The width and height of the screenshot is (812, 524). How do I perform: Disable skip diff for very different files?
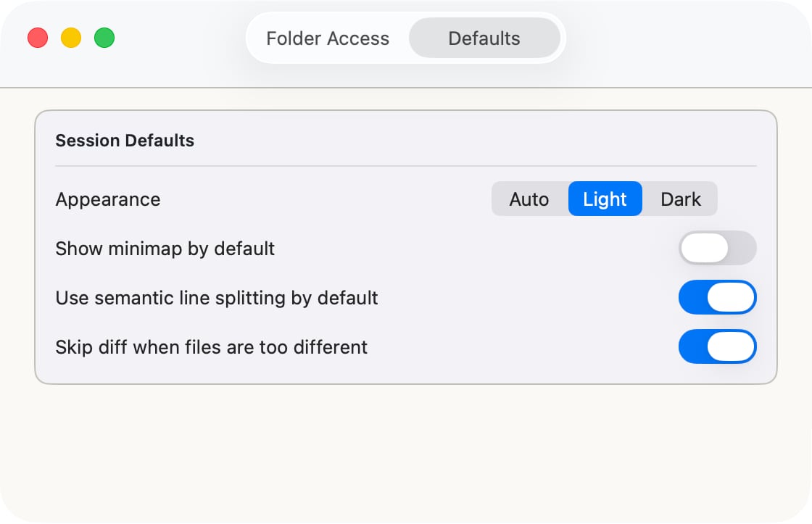717,346
